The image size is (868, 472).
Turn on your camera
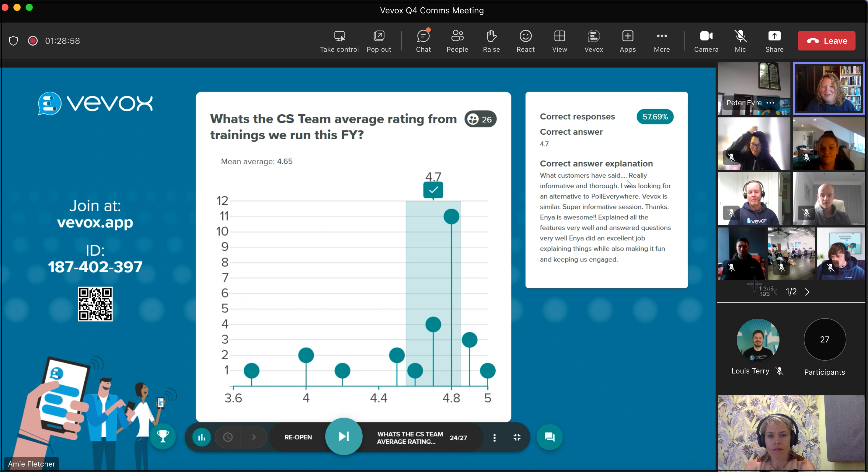(706, 41)
